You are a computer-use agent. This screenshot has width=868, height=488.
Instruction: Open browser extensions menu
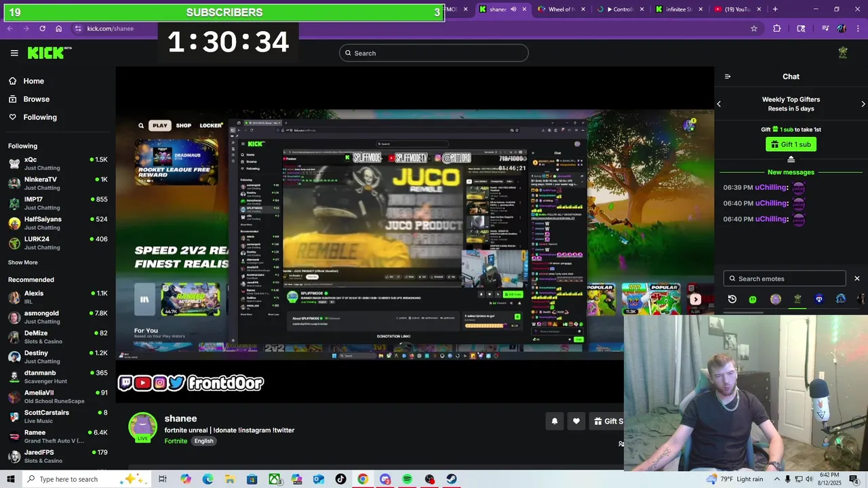tap(777, 28)
